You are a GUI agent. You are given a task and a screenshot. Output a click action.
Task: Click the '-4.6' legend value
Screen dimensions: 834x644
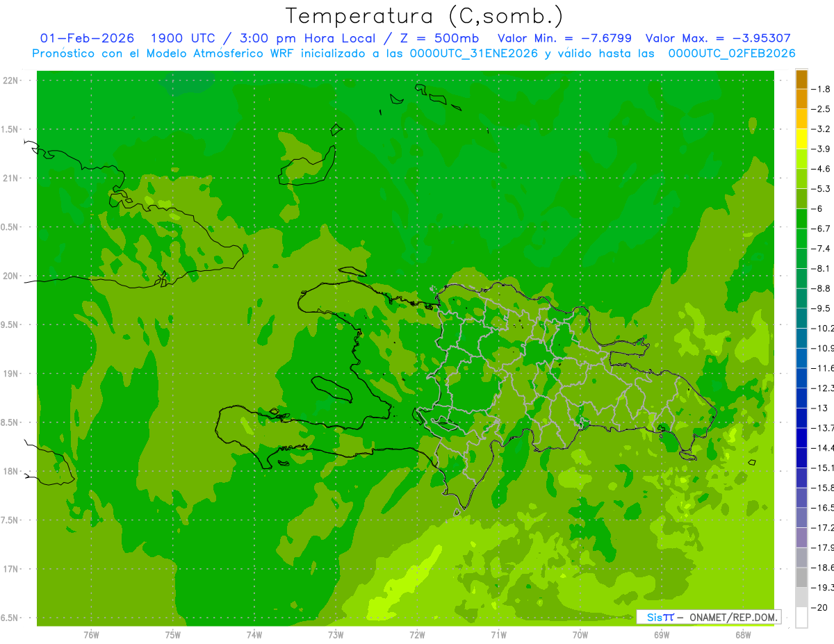coord(820,169)
